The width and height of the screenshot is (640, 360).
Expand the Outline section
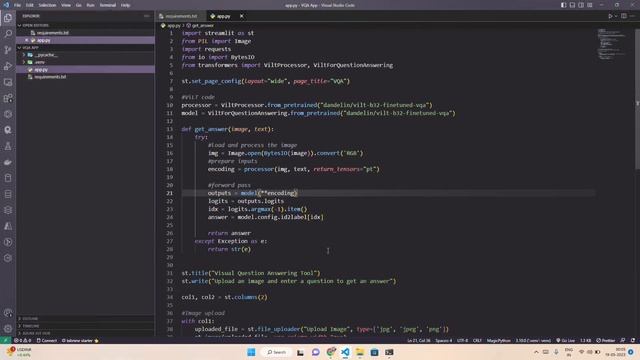(x=86, y=318)
